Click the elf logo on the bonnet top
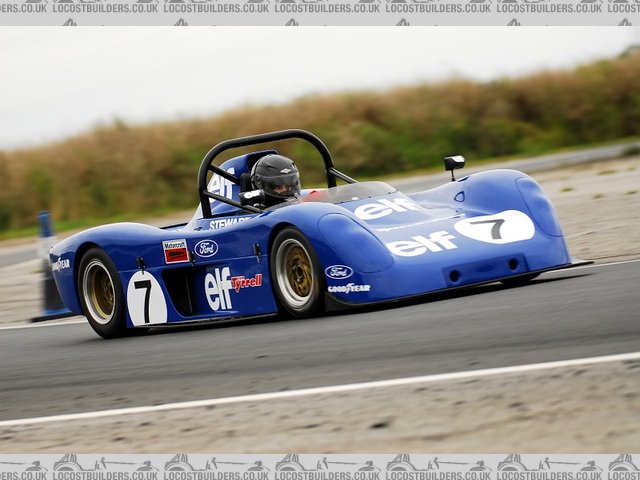The height and width of the screenshot is (480, 640). pos(385,208)
